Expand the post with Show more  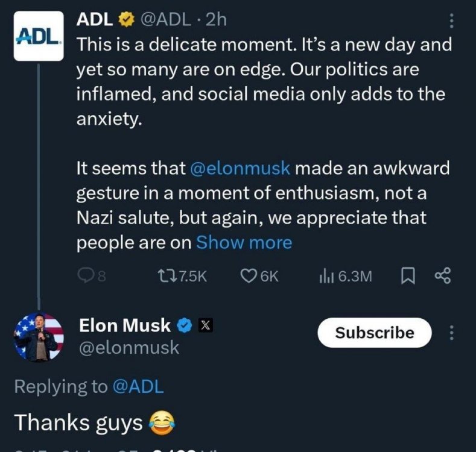244,242
